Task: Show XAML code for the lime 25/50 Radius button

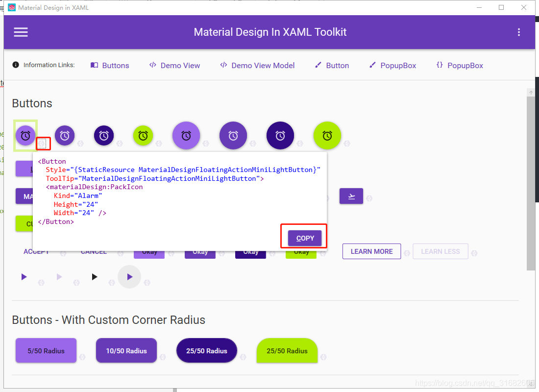Action: click(323, 357)
